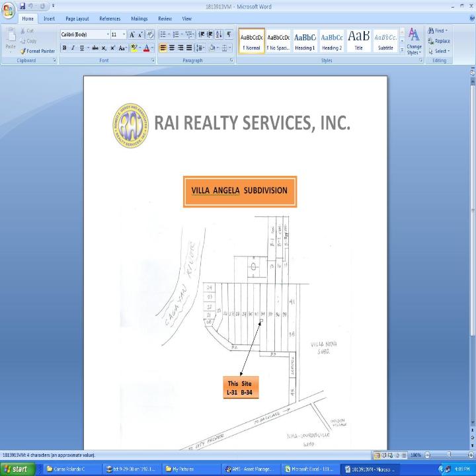
Task: Click the Windows start button
Action: coord(18,469)
